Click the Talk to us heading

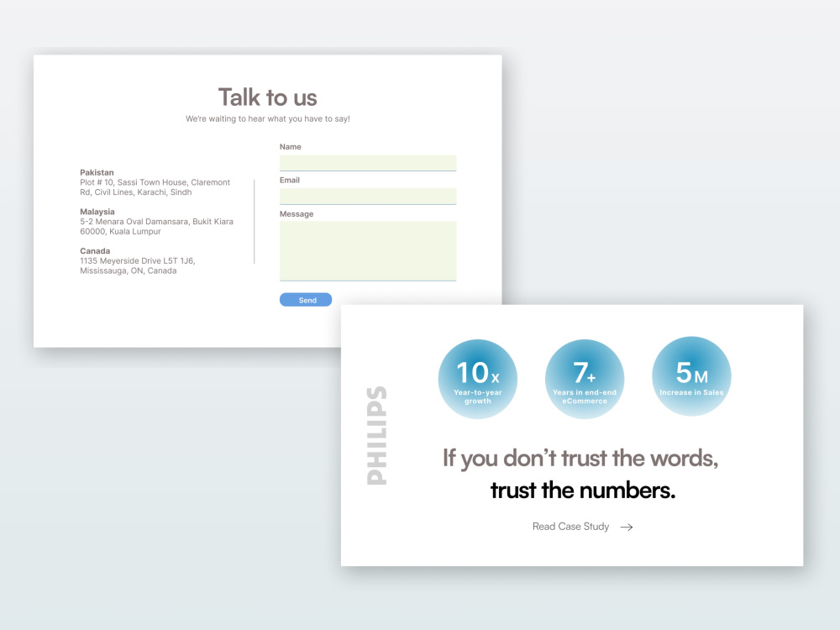coord(267,97)
